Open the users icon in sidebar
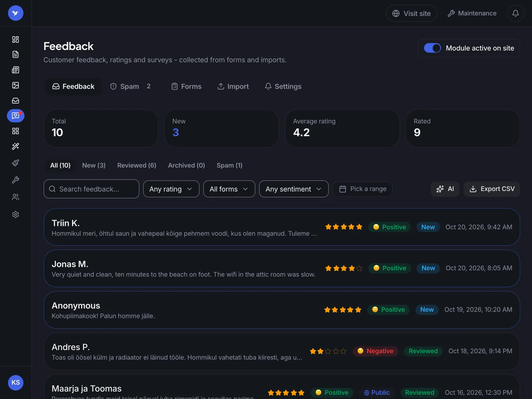Image resolution: width=532 pixels, height=399 pixels. coord(16,197)
